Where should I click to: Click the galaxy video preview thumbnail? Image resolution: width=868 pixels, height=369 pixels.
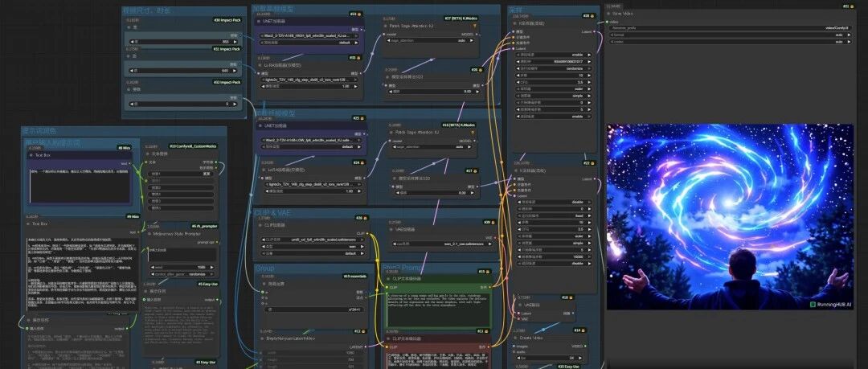[x=731, y=216]
